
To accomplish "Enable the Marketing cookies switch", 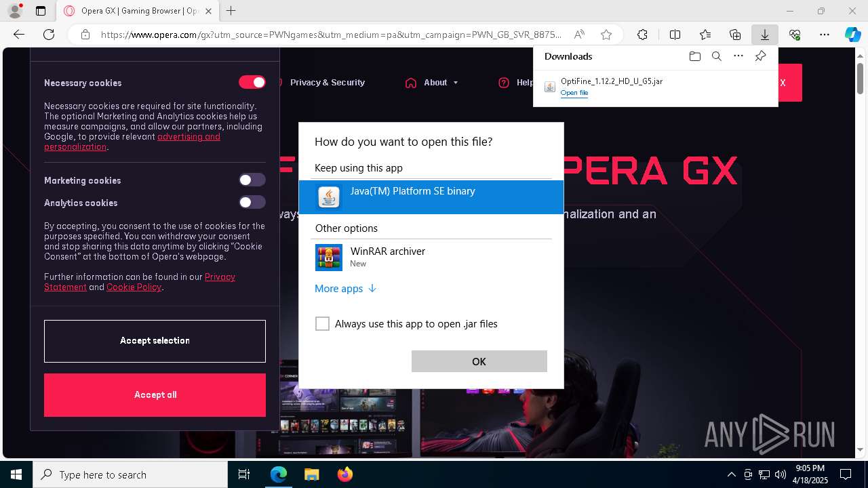I will pos(252,180).
